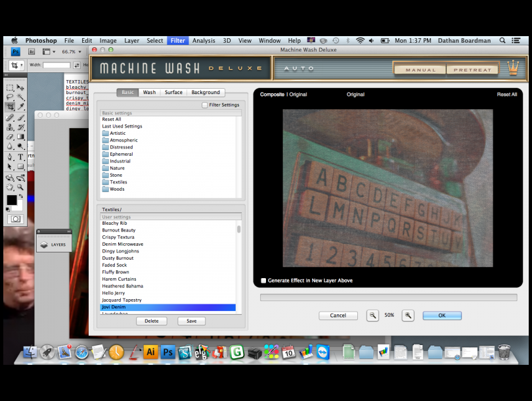Switch to the Surface tab
The image size is (532, 401).
[x=173, y=92]
